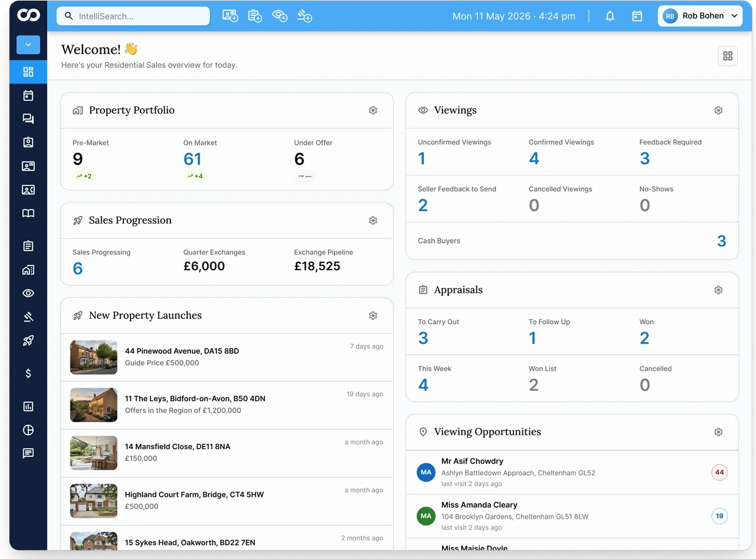Click the Sales Progressing count 6
Screen dimensions: 756x559
point(78,268)
